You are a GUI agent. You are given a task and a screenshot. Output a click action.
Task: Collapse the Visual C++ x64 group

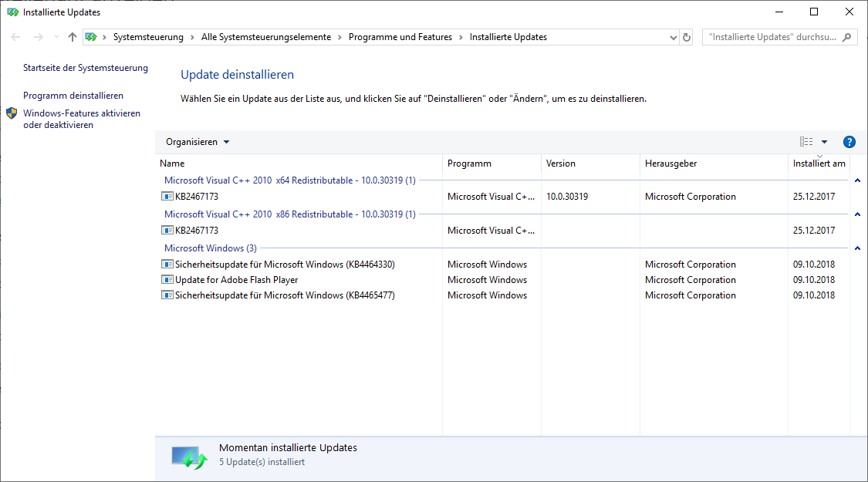pos(857,180)
